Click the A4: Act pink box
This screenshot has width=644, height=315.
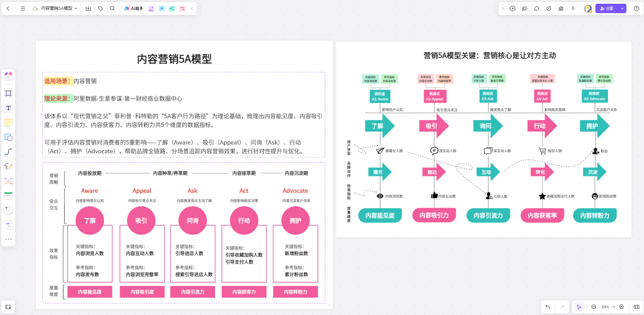[542, 96]
